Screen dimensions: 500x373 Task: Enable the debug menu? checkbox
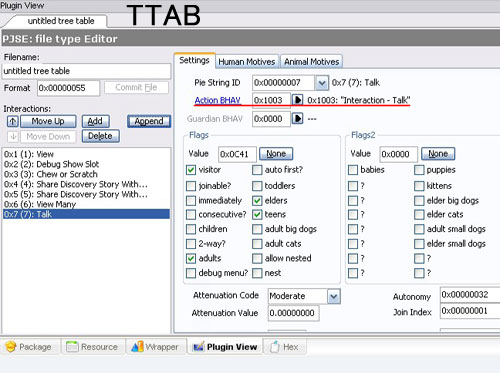[191, 273]
